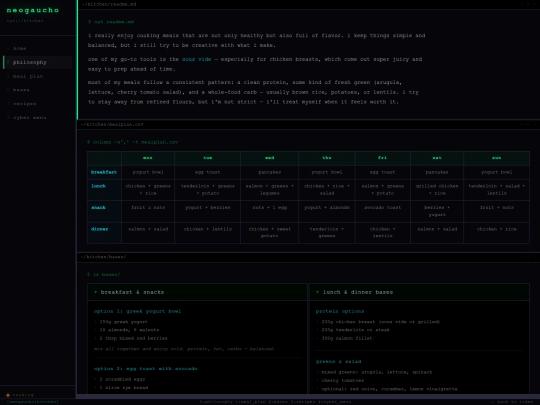This screenshot has width=540, height=405.
Task: Open cyber menu in sidebar
Action: pyautogui.click(x=38, y=117)
